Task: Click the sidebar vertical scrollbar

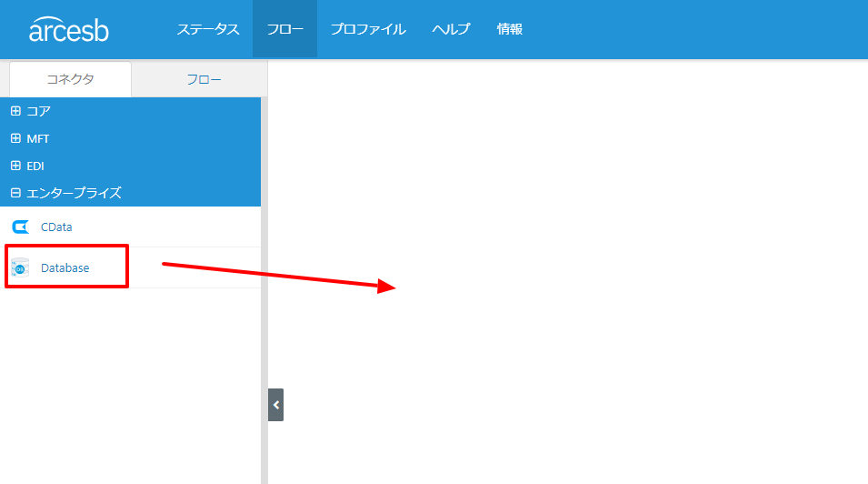Action: pos(264,290)
